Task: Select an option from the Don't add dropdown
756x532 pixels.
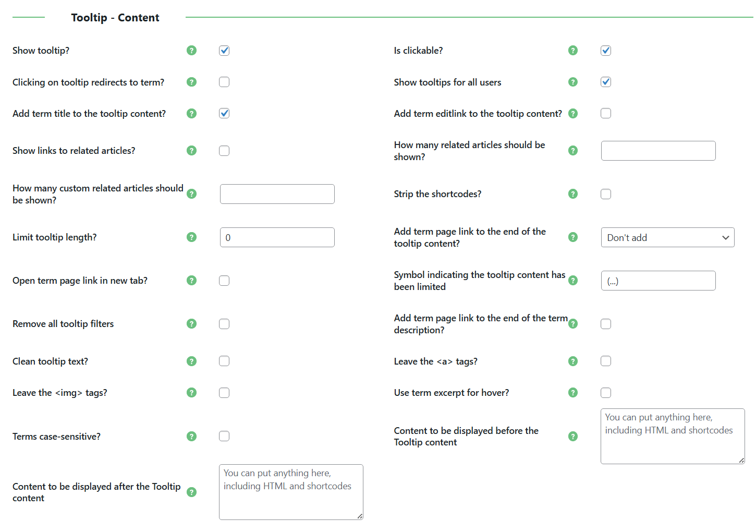Action: pyautogui.click(x=667, y=237)
